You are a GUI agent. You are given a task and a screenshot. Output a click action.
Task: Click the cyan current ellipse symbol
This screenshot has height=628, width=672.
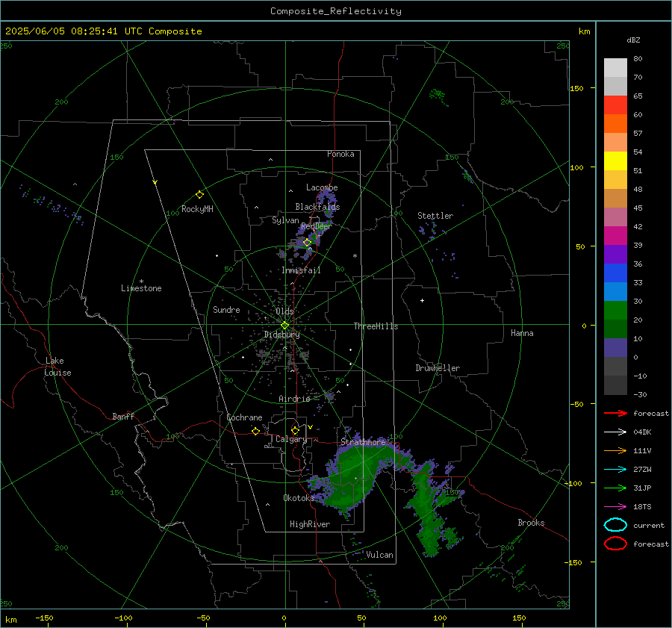pos(615,525)
